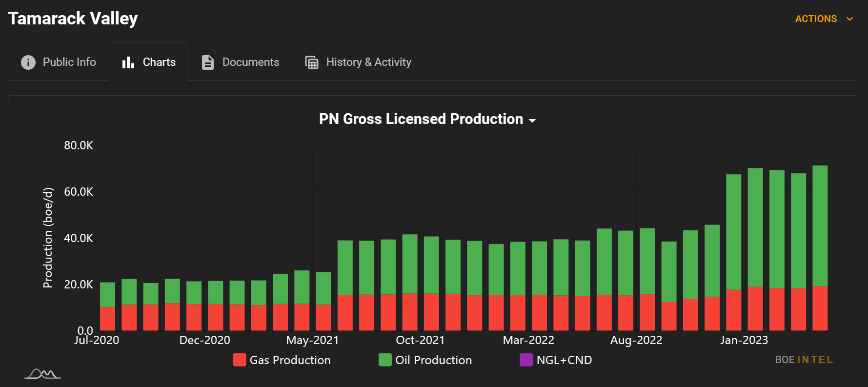
Task: Open PN Gross Licensed Production dropdown
Action: (x=430, y=119)
